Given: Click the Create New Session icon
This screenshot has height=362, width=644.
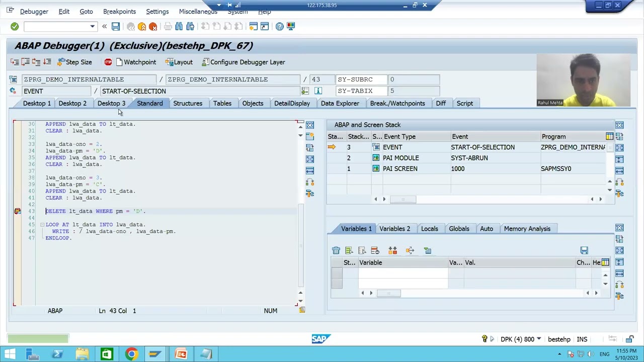Looking at the screenshot, I should (254, 26).
